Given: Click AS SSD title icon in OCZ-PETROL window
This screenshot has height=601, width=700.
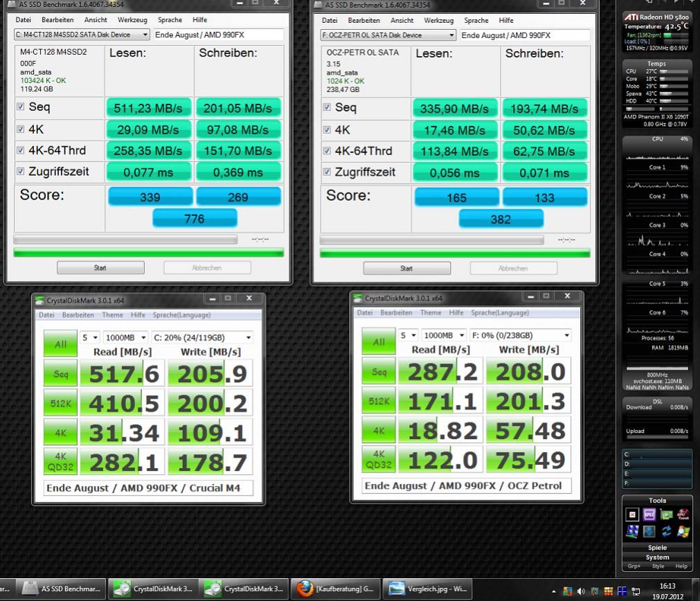Looking at the screenshot, I should click(318, 4).
